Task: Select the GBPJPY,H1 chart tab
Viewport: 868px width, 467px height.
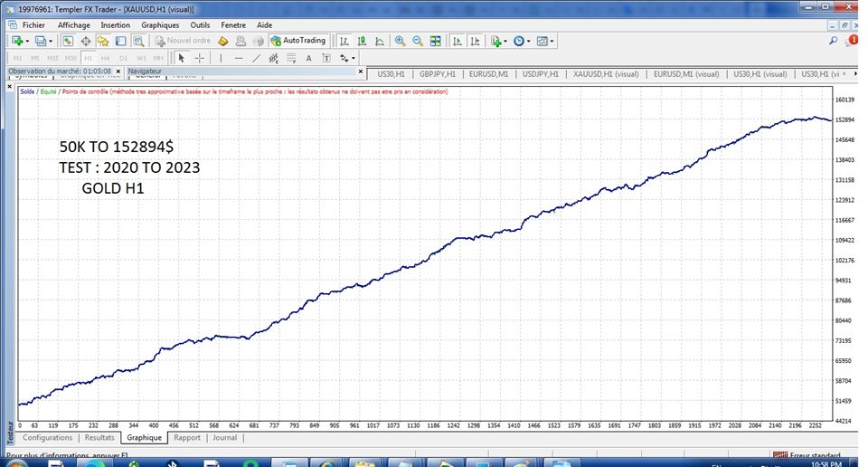Action: pos(438,73)
